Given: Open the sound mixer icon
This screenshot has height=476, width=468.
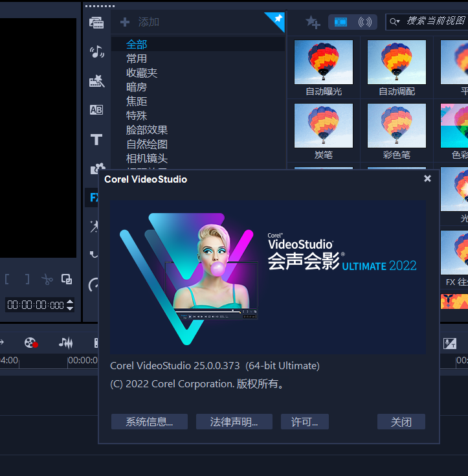Looking at the screenshot, I should click(x=66, y=343).
